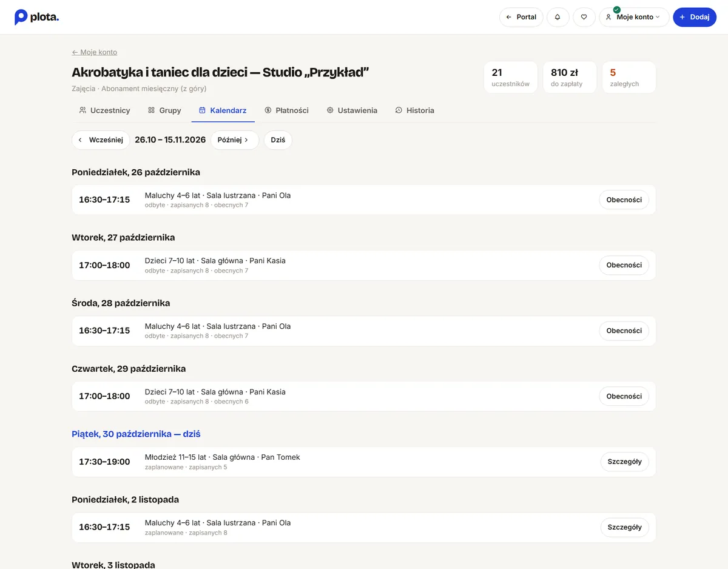Go to later dates with Później
728x569 pixels.
pos(234,140)
